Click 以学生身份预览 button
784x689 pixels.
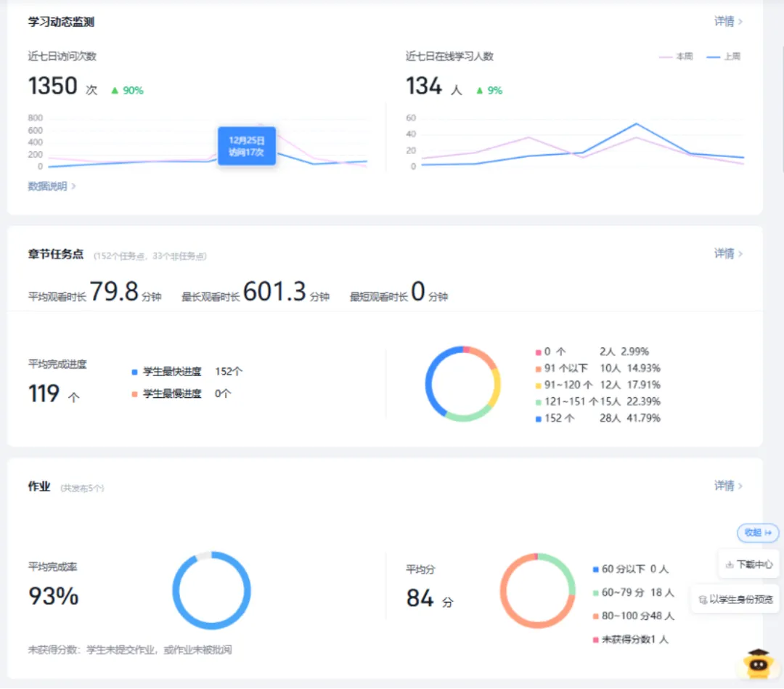click(x=735, y=599)
